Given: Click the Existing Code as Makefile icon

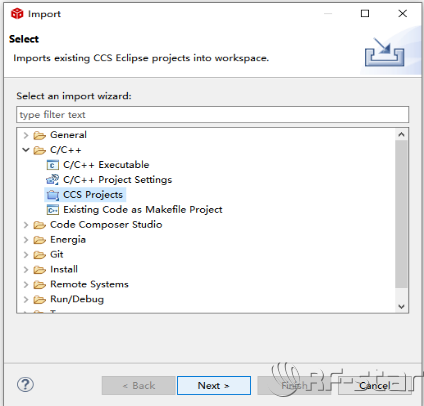Looking at the screenshot, I should pyautogui.click(x=53, y=210).
